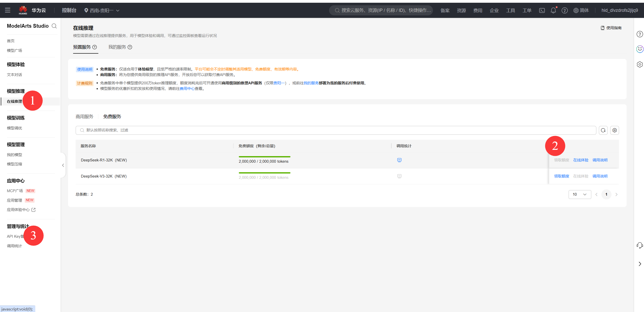644x312 pixels.
Task: Switch to 我的服务 tab
Action: coord(117,47)
